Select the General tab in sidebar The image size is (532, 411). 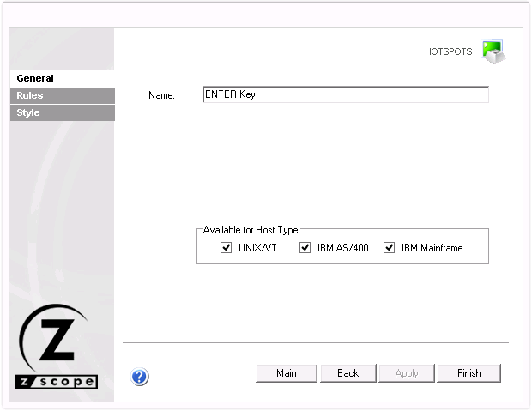coord(63,78)
